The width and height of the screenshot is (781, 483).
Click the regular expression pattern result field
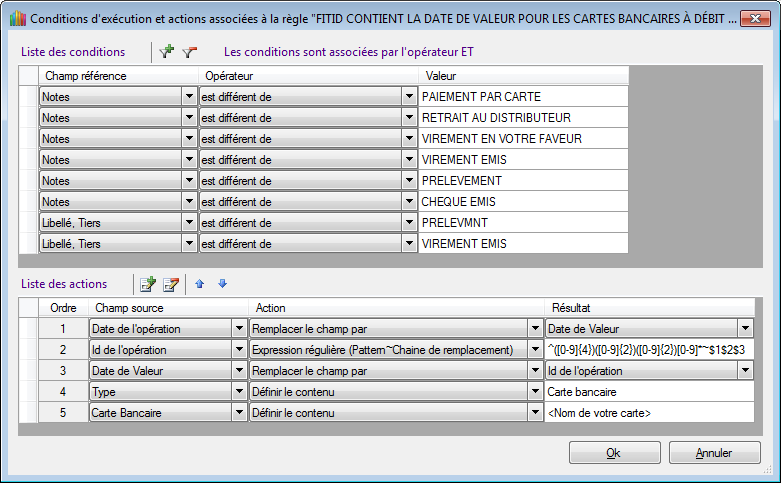tap(649, 349)
